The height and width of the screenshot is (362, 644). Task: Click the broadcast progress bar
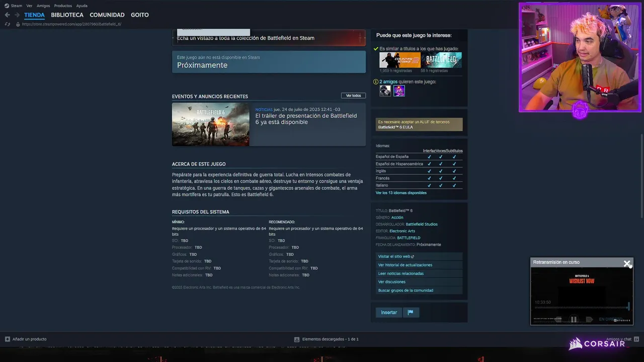[582, 308]
